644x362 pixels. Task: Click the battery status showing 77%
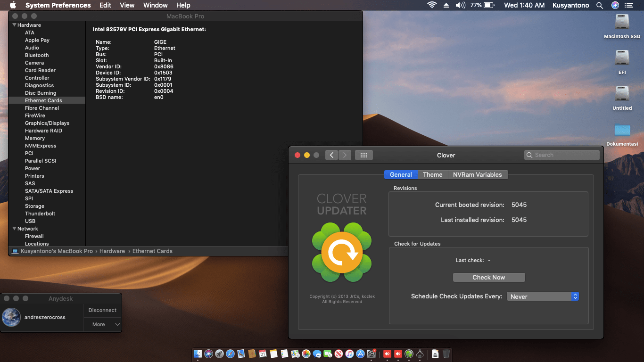click(x=482, y=5)
